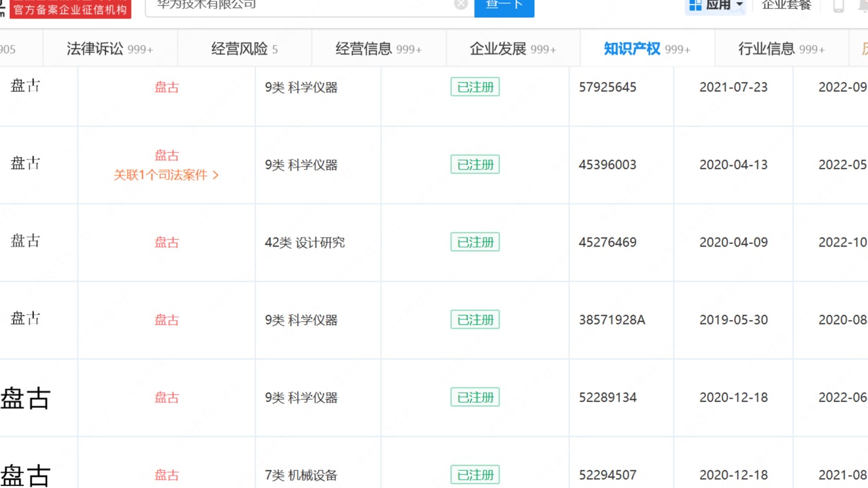Click the chevron after 关联1个司法案件
Viewport: 868px width, 488px height.
217,175
